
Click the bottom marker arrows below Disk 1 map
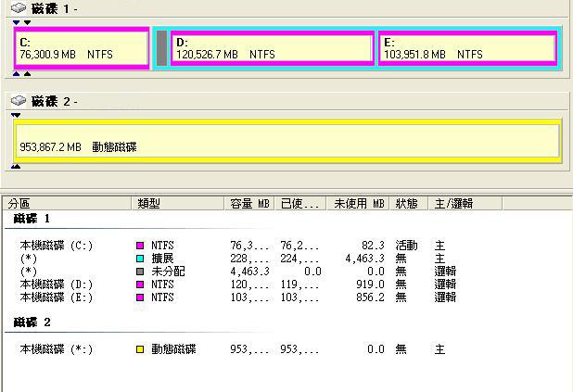tap(21, 74)
